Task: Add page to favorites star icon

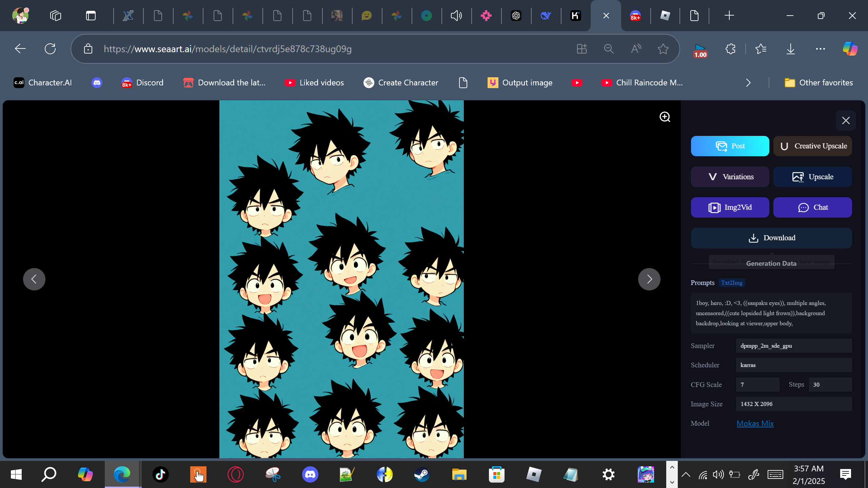Action: click(x=663, y=49)
